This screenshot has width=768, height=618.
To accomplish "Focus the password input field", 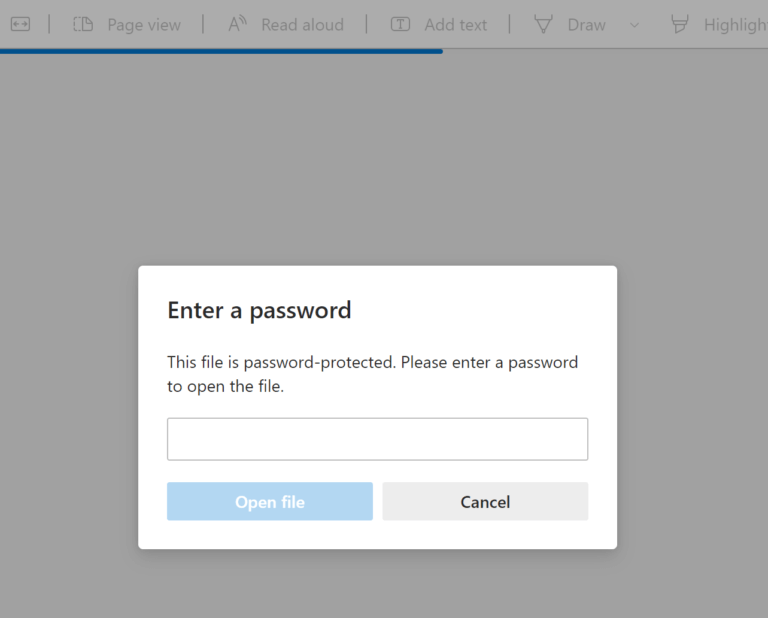I will 377,439.
